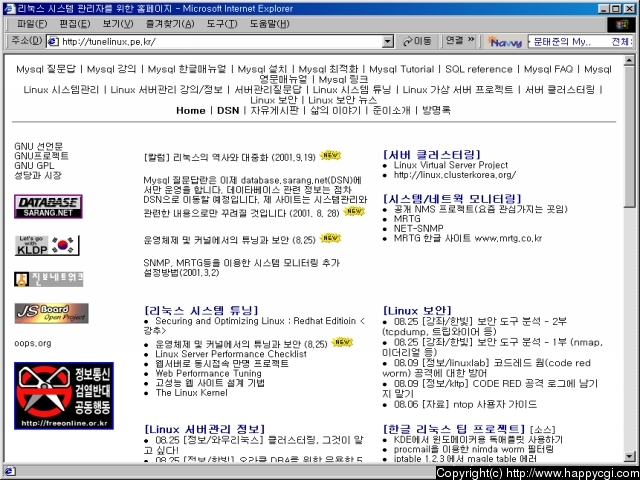Open the 파일(F) menu

[32, 24]
